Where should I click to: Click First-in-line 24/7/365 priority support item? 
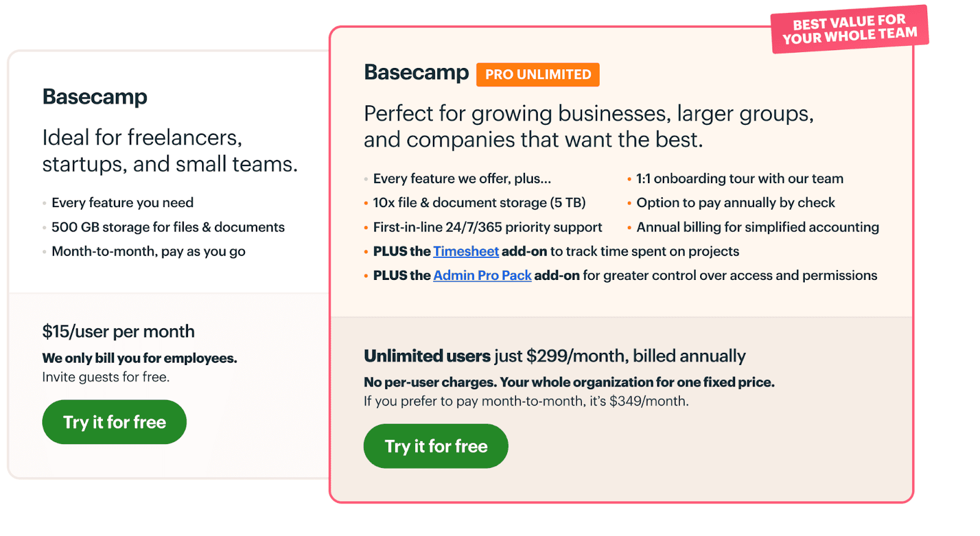pos(488,227)
